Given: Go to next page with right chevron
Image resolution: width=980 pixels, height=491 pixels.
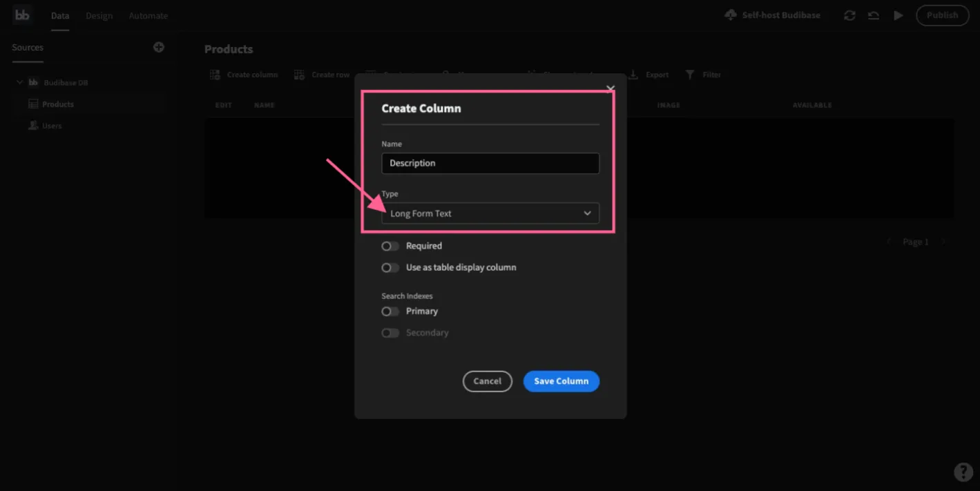Looking at the screenshot, I should coord(943,242).
